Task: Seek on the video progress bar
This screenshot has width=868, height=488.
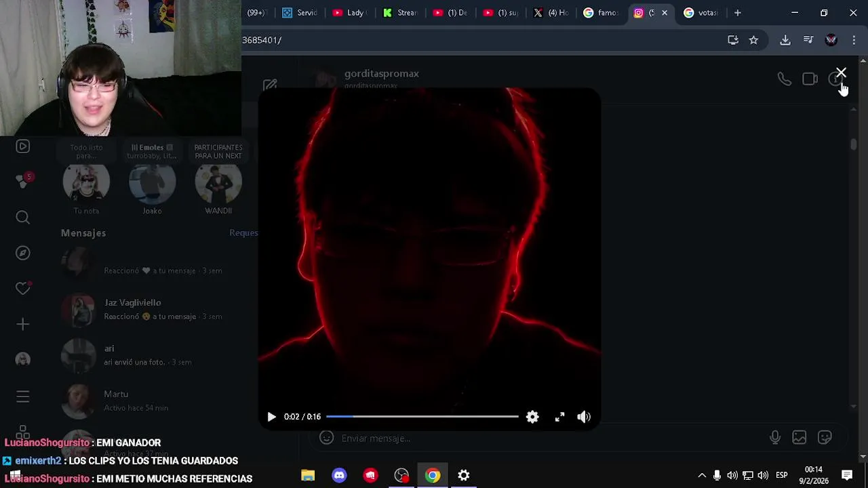Action: [422, 417]
